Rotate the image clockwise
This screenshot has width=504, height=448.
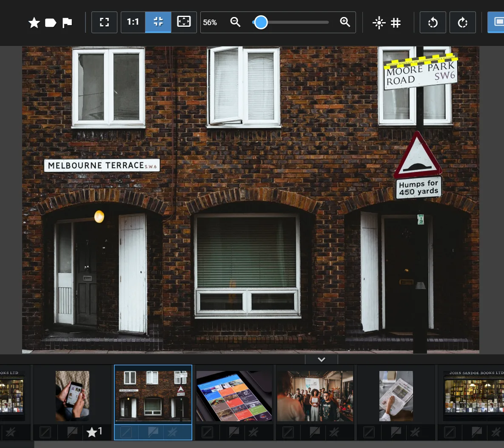(x=463, y=22)
